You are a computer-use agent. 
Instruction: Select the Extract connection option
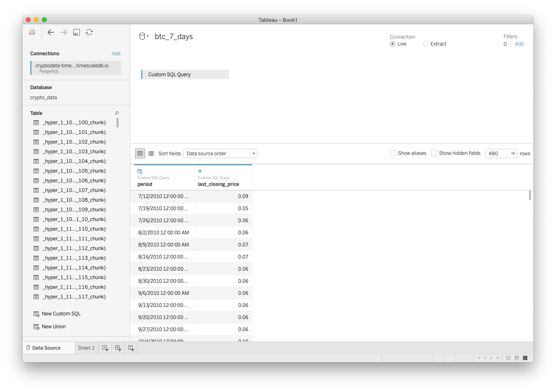tap(425, 44)
